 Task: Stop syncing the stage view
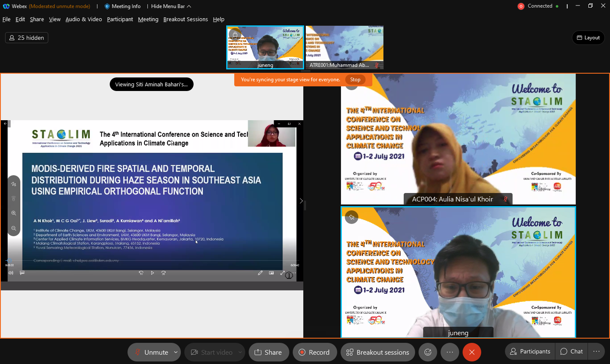355,80
